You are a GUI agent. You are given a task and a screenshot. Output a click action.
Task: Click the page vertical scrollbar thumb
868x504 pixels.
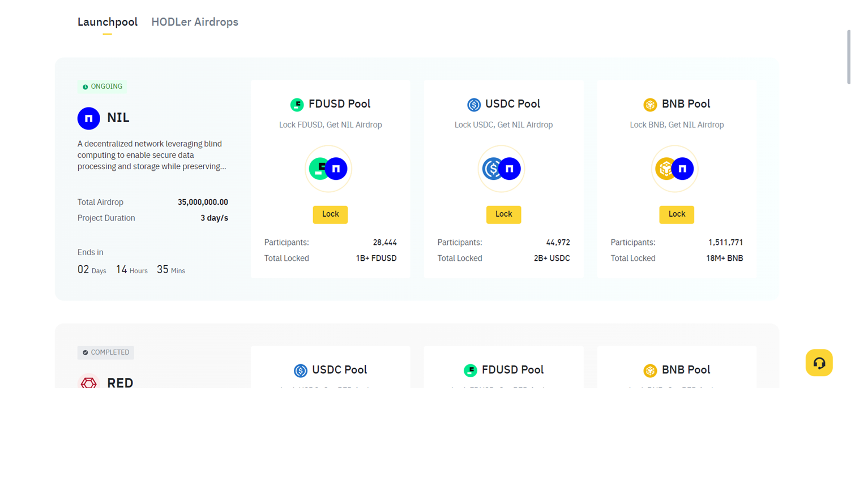[849, 57]
